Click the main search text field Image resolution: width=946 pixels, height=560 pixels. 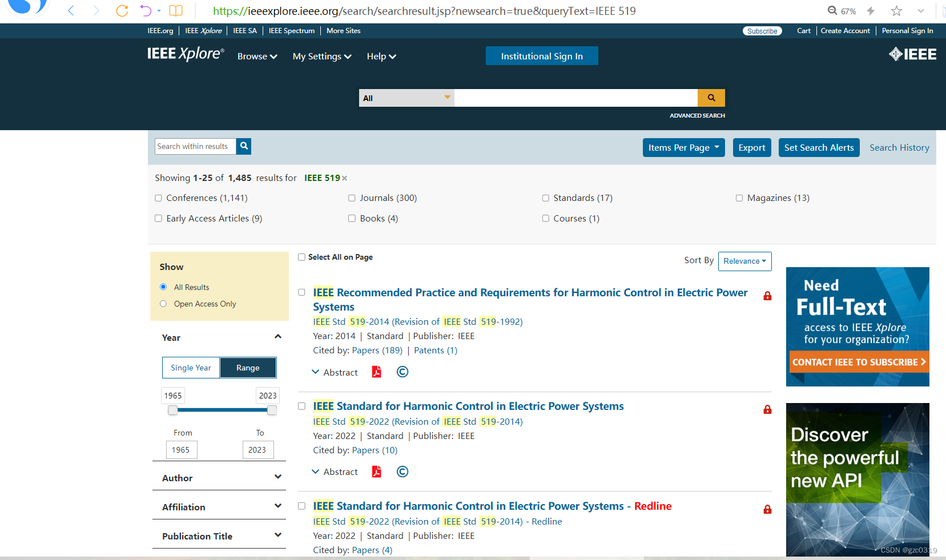(x=576, y=98)
